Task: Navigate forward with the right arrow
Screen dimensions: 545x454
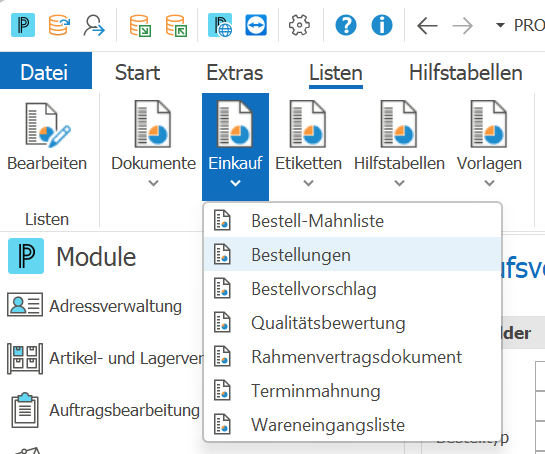Action: click(x=463, y=25)
